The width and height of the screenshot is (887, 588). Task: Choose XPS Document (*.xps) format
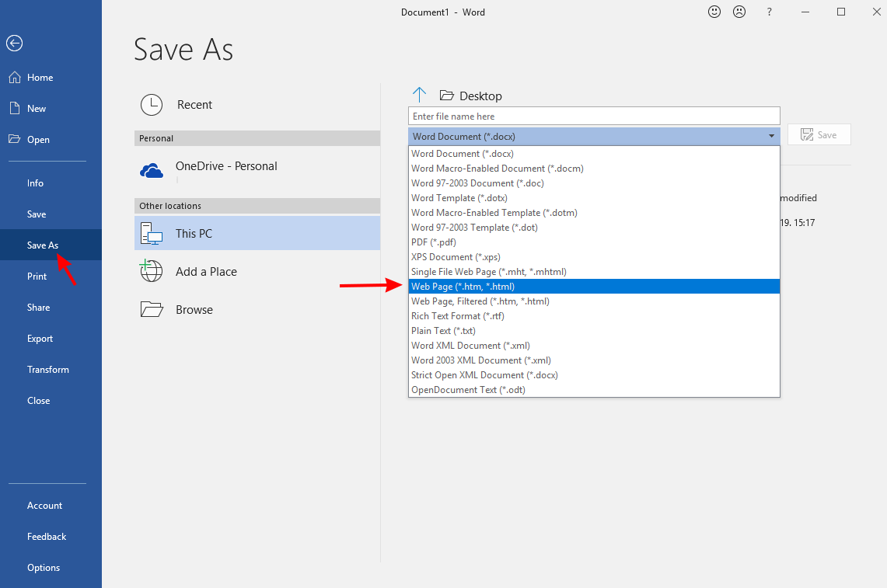point(594,256)
